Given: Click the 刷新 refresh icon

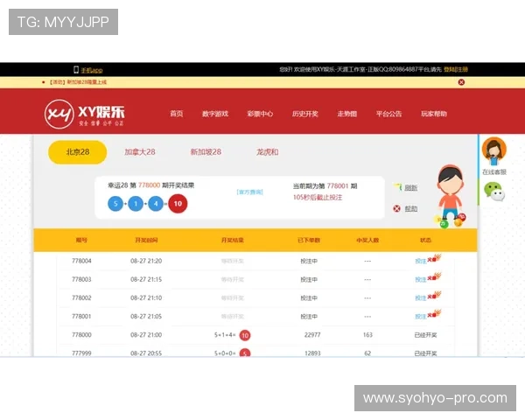Looking at the screenshot, I should point(397,187).
